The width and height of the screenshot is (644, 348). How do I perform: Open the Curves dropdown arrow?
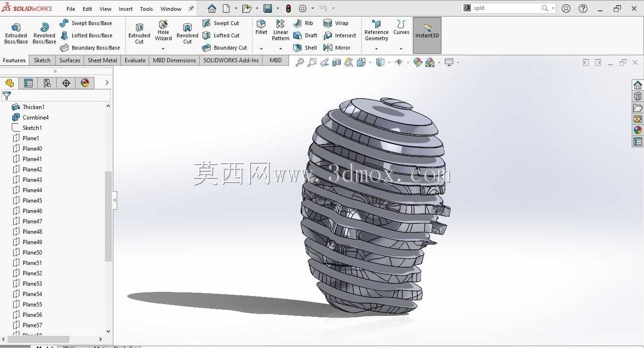pyautogui.click(x=401, y=49)
